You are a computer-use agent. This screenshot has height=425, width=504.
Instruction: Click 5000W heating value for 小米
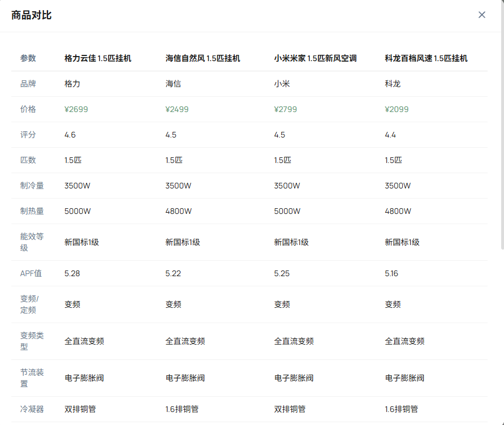pyautogui.click(x=287, y=211)
